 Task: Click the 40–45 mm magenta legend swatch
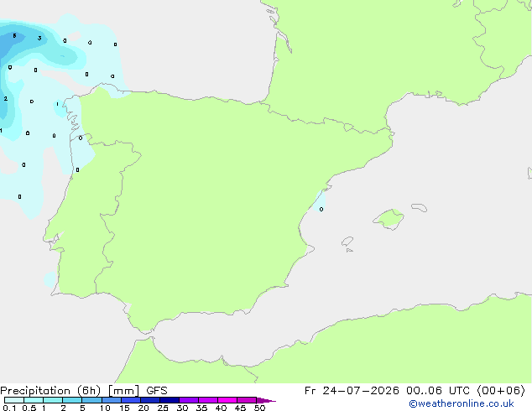click(227, 400)
